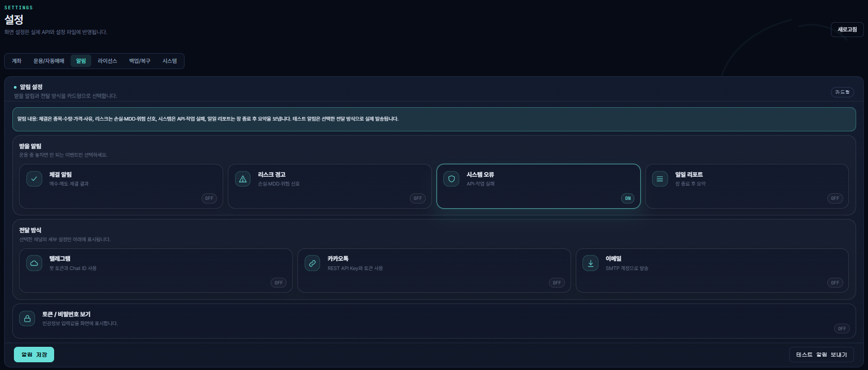
Task: Click the download icon on 이메일 card
Action: tap(591, 263)
